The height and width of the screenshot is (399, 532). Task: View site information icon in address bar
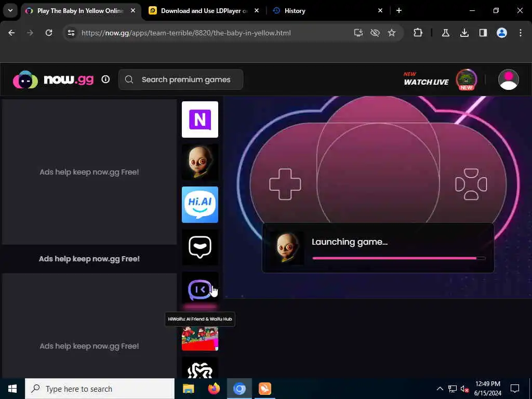[x=71, y=33]
